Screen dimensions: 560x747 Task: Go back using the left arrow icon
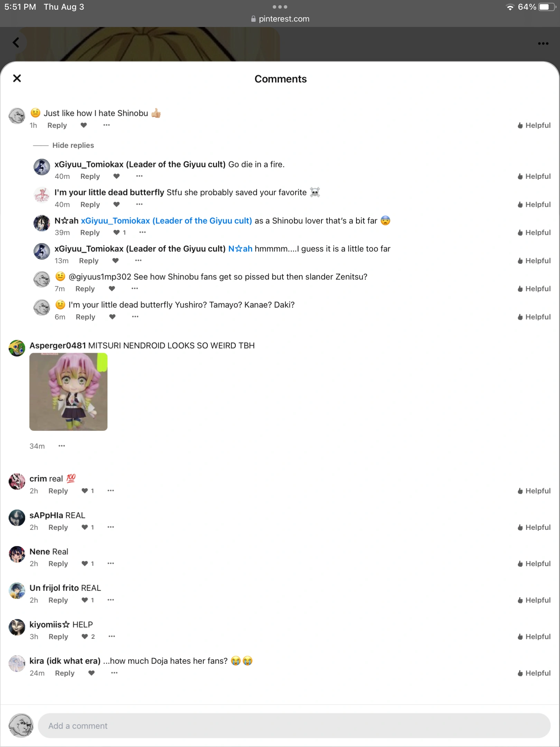(x=16, y=43)
